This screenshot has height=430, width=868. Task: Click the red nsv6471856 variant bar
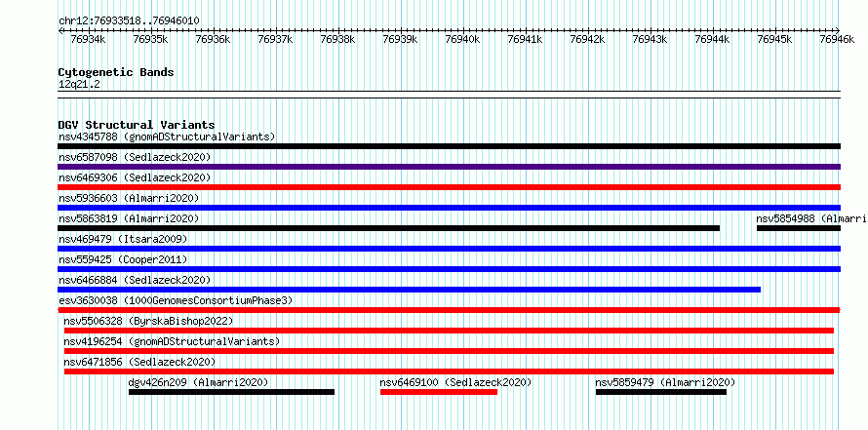449,371
